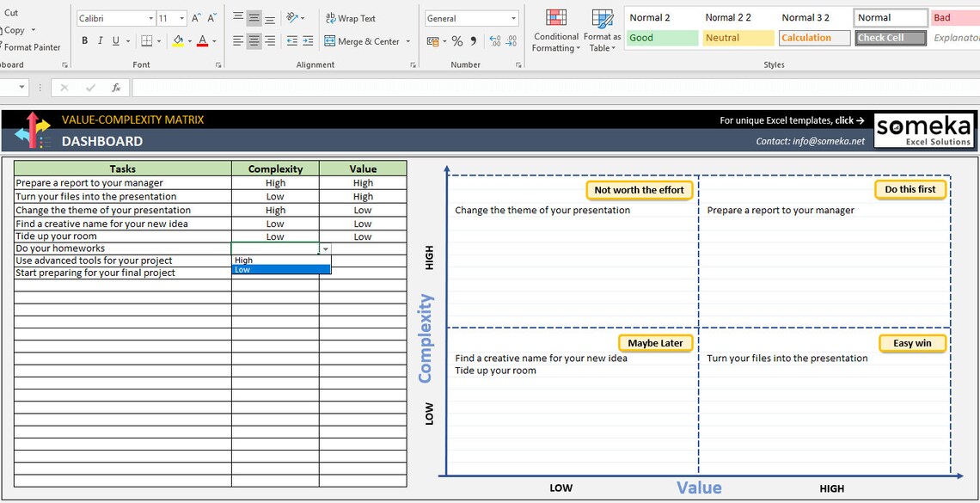The height and width of the screenshot is (503, 980).
Task: Toggle italic formatting
Action: point(100,40)
